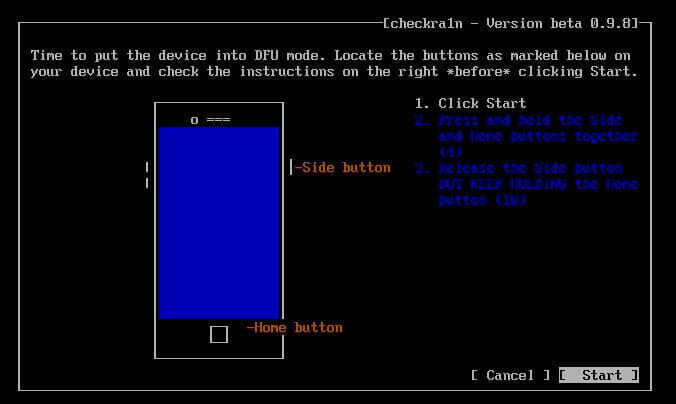Click the Side button marker on phone's right edge
The image size is (676, 404).
[291, 167]
